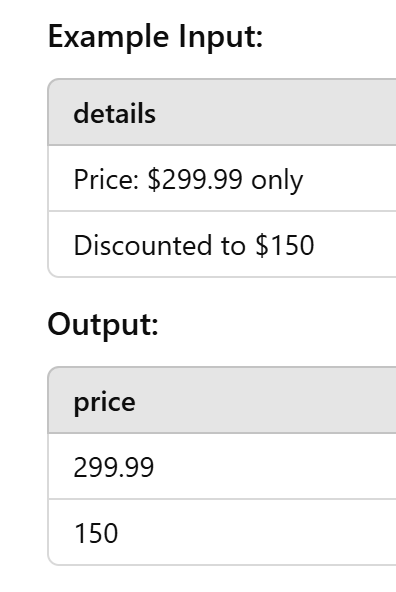
Task: Select the 150 output cell
Action: click(222, 532)
